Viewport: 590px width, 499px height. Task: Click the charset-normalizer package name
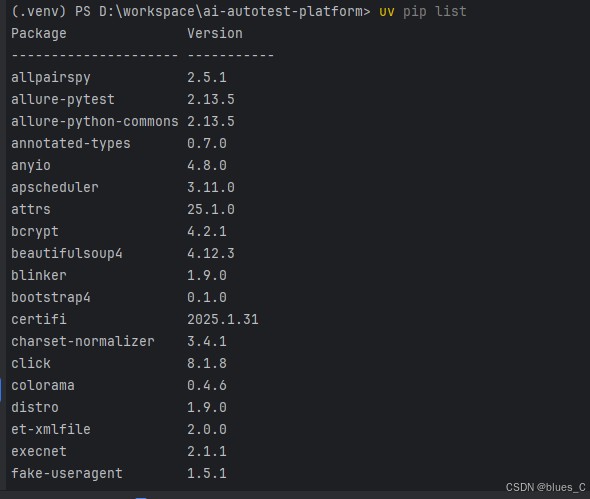point(83,342)
